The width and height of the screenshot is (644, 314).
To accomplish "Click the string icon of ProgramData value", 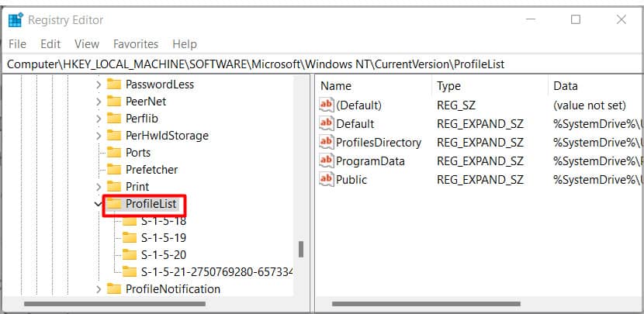I will click(327, 161).
